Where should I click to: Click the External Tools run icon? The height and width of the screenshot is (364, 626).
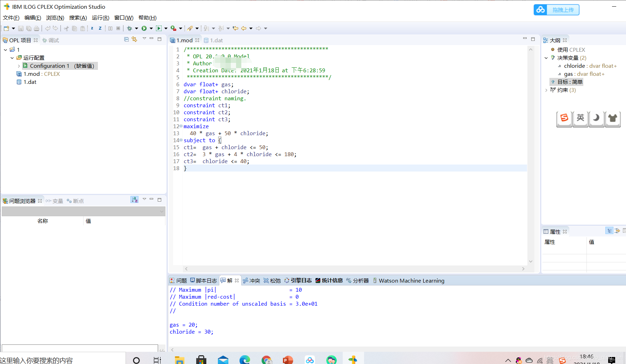[173, 28]
